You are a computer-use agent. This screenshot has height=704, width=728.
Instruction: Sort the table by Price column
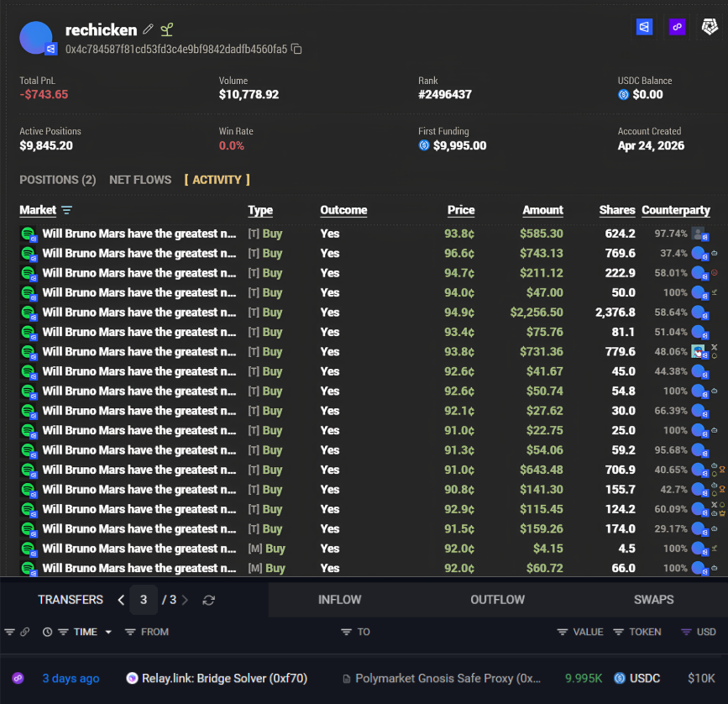coord(461,210)
